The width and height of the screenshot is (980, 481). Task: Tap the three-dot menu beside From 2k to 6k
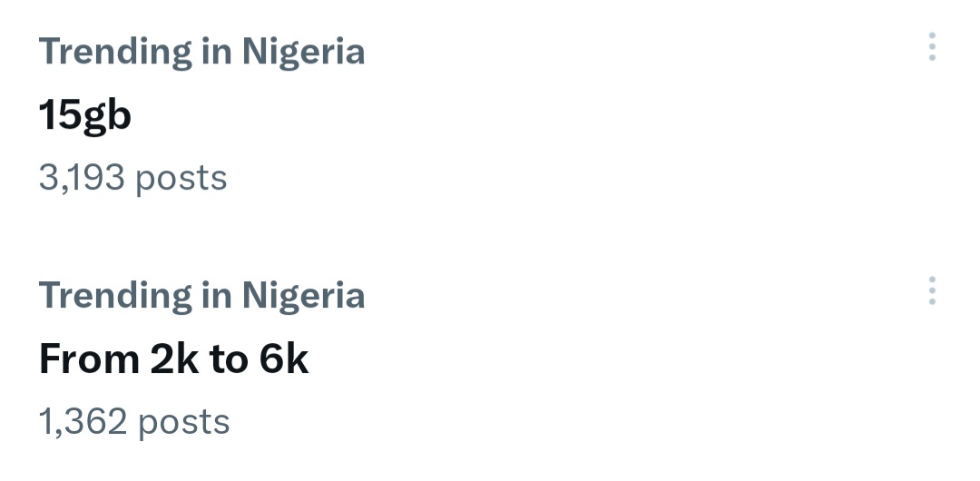point(932,291)
